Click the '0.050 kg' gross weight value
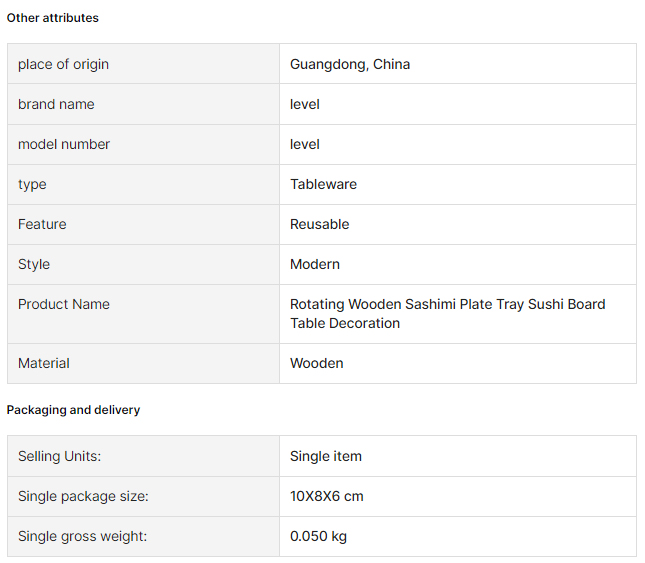This screenshot has height=563, width=645. (x=319, y=536)
